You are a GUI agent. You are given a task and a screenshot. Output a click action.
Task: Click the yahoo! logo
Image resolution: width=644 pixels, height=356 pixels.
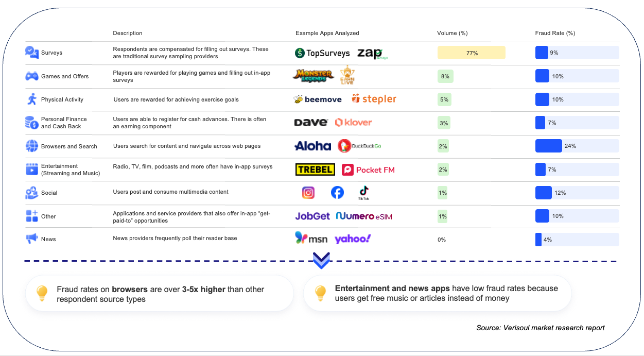353,239
